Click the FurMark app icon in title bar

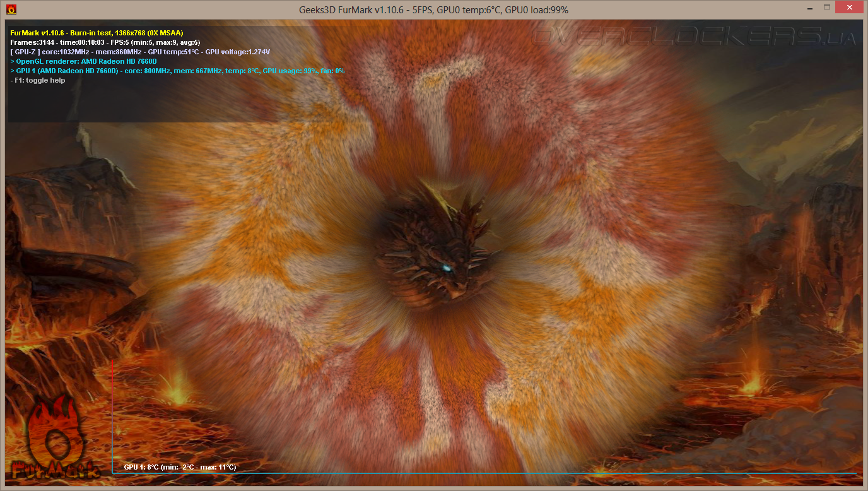tap(10, 9)
